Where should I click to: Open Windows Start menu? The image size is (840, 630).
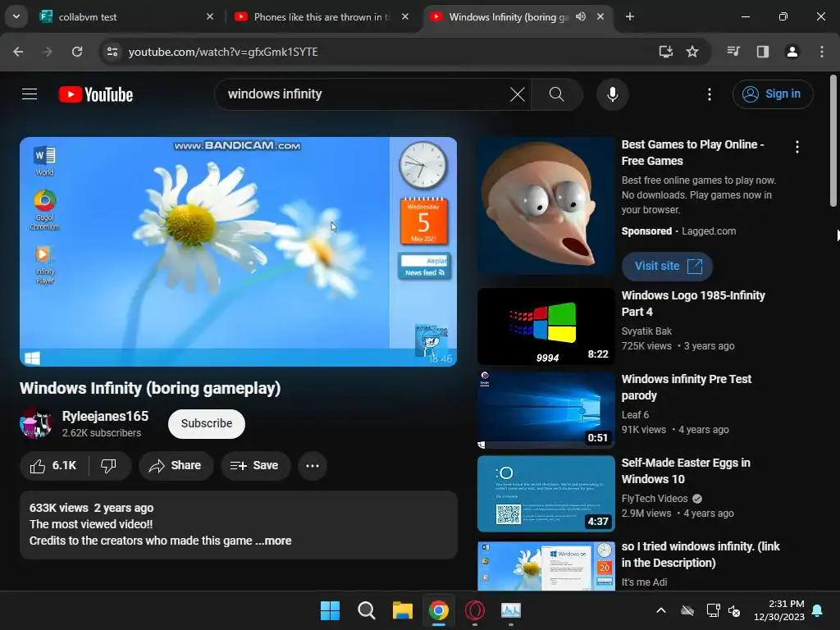click(330, 610)
